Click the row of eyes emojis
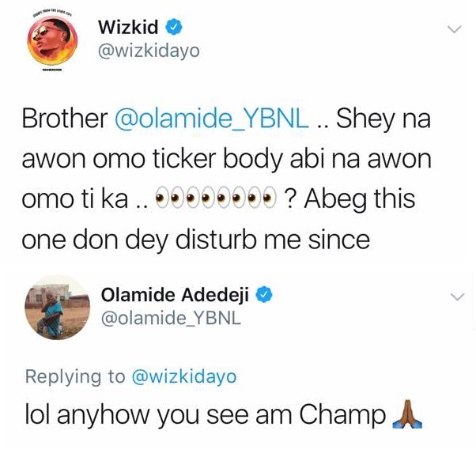 tap(216, 197)
